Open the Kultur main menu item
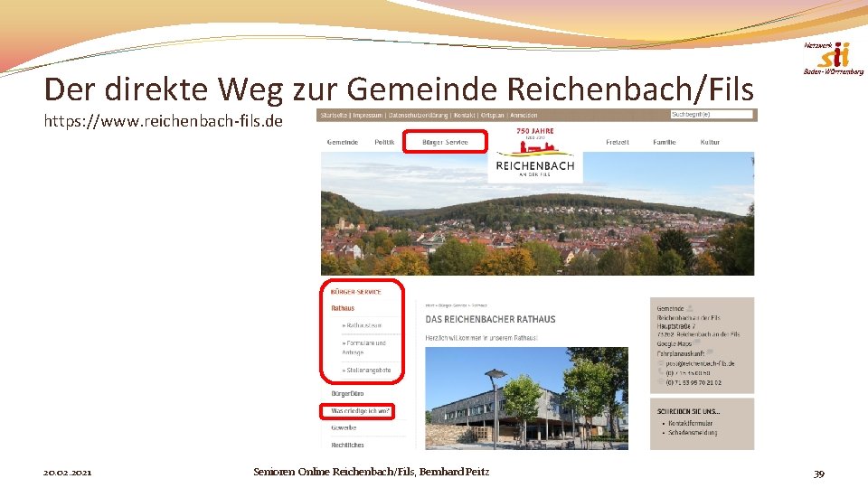The height and width of the screenshot is (488, 868). [710, 142]
